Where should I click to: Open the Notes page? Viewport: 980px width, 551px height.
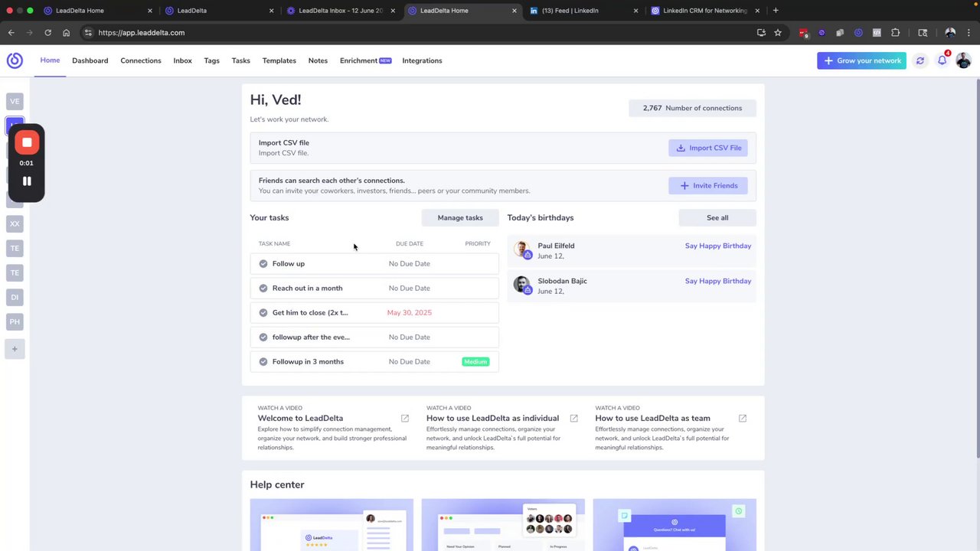(x=318, y=60)
